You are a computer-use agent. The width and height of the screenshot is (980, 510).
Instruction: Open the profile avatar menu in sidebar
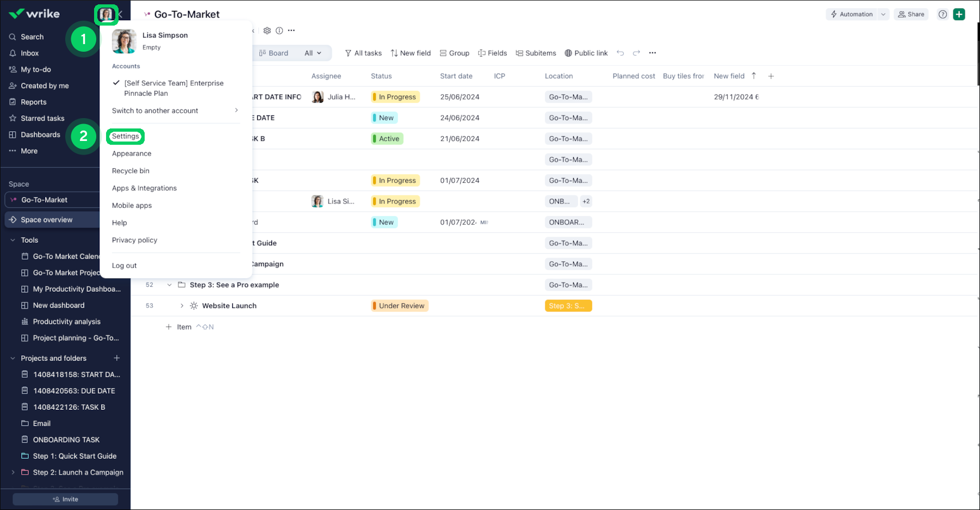pyautogui.click(x=106, y=15)
